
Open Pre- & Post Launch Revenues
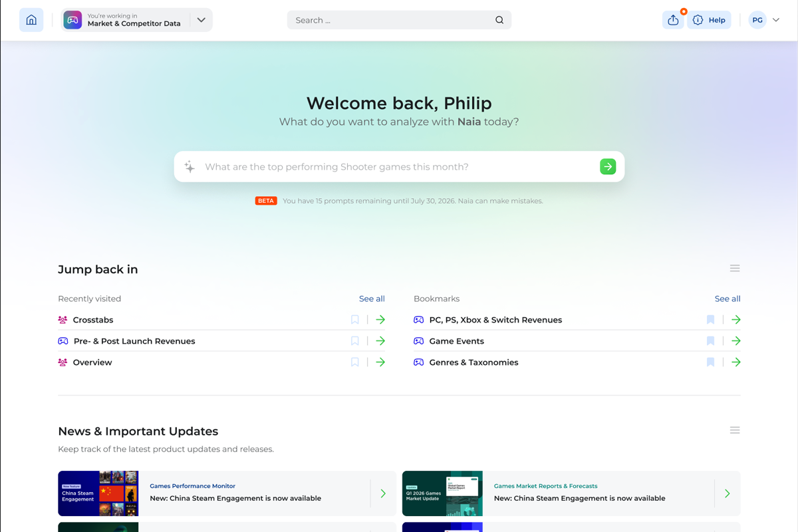(x=134, y=341)
